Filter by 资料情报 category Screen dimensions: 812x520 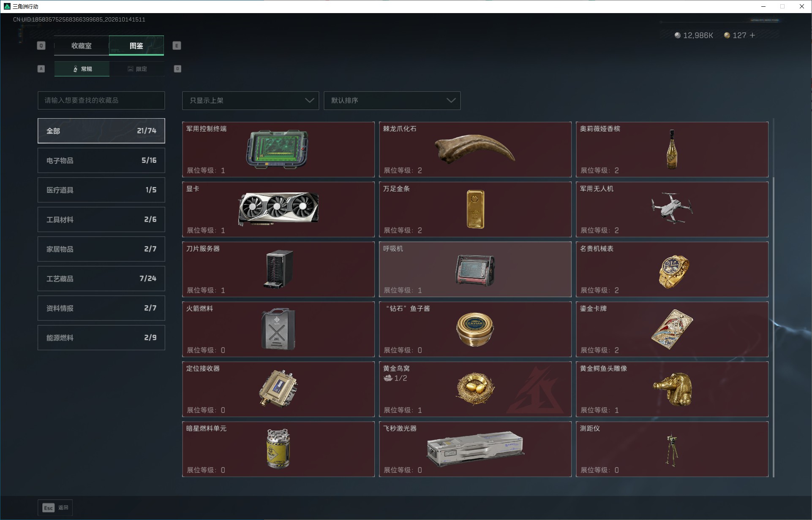101,308
